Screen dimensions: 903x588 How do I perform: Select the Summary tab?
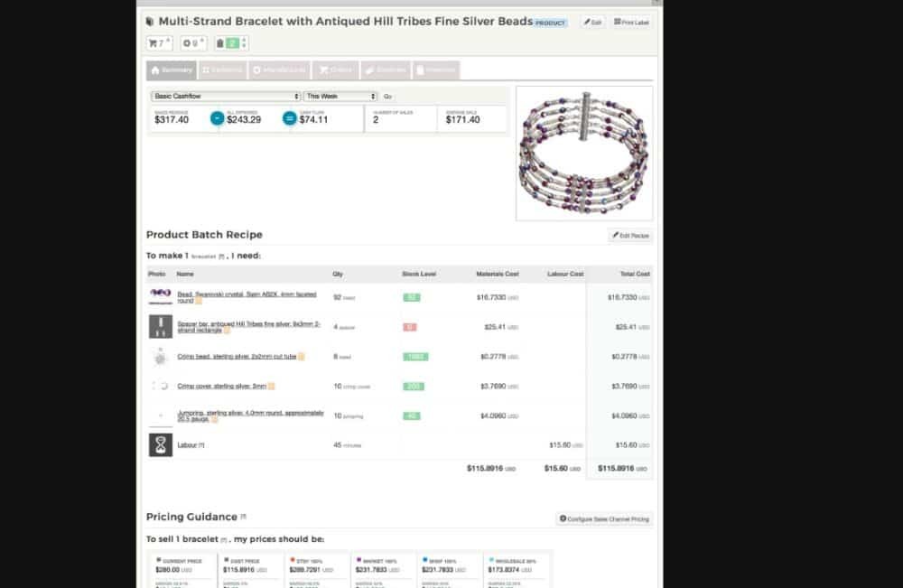pyautogui.click(x=172, y=70)
